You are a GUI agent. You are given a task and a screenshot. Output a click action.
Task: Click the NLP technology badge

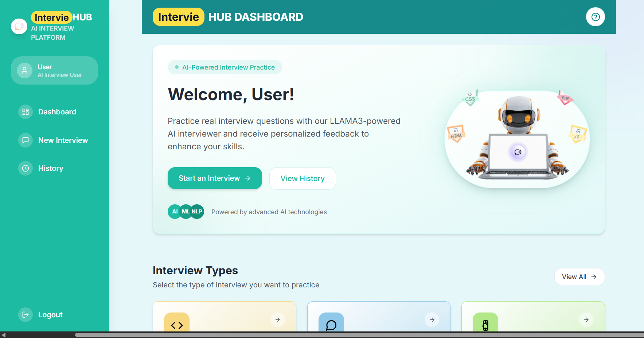coord(197,211)
